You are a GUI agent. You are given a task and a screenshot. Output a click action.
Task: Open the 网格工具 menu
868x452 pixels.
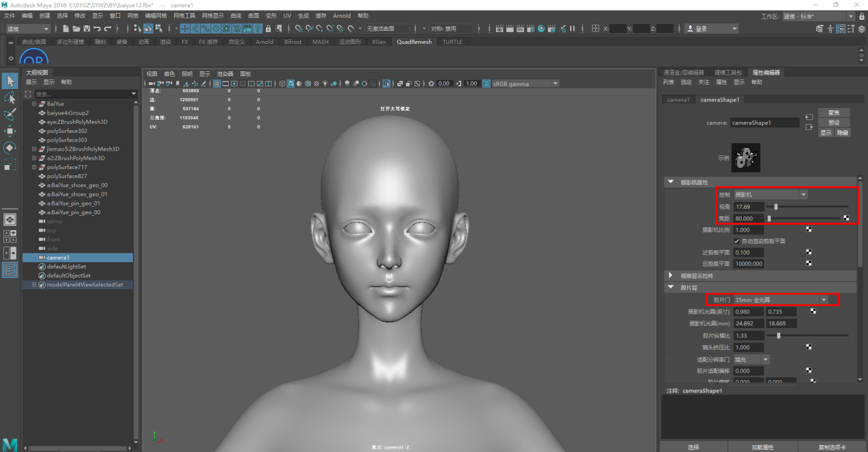tap(184, 15)
